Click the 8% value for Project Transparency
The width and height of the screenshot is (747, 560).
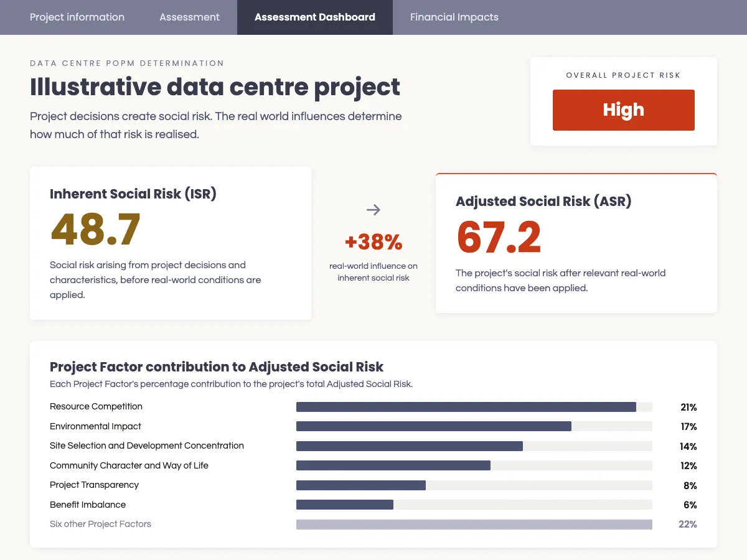[x=690, y=486]
